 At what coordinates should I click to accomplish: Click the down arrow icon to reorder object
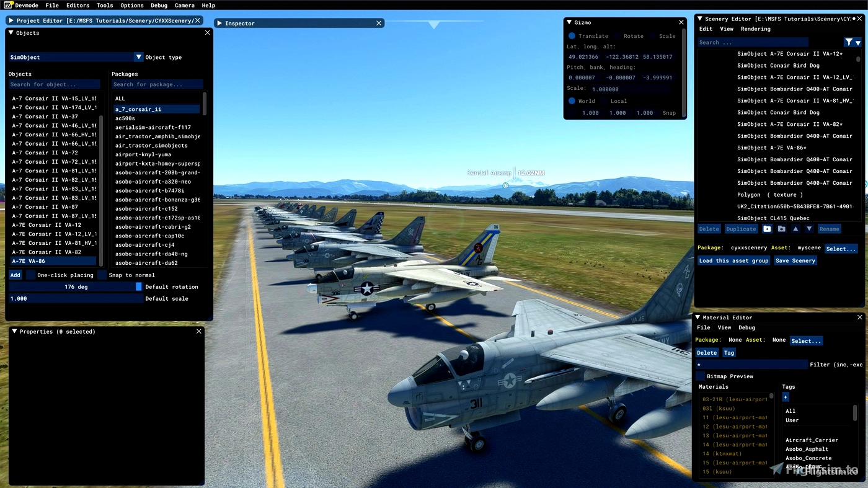809,229
